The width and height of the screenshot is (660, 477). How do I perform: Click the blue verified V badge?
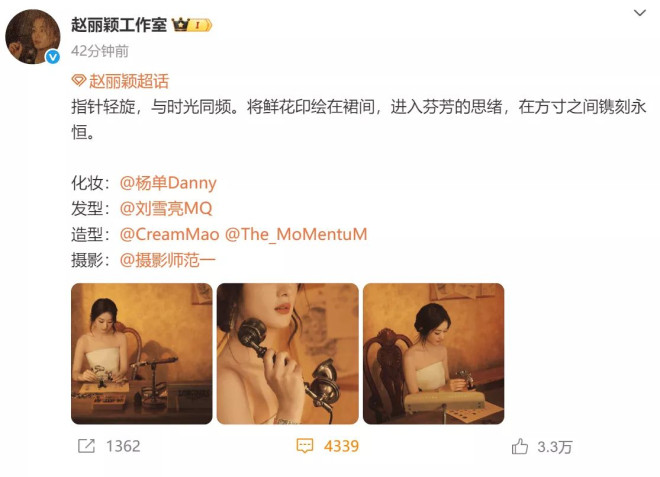click(x=53, y=56)
